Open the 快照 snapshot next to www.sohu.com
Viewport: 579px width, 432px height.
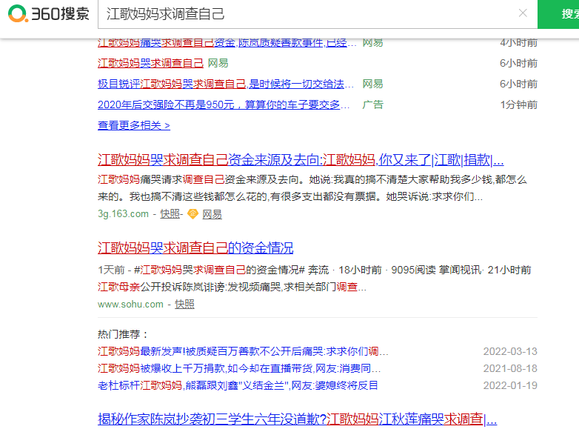[185, 304]
